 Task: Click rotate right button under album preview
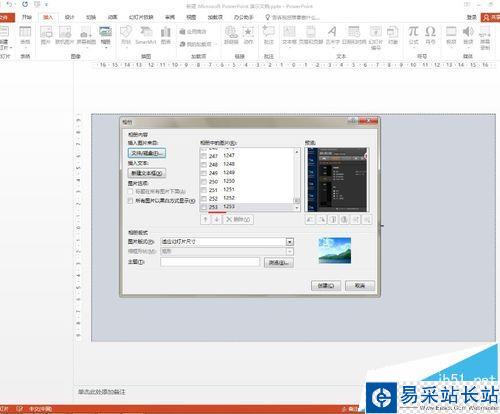click(322, 219)
